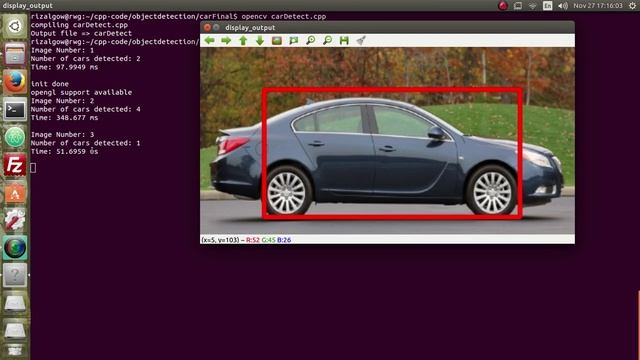The width and height of the screenshot is (640, 360).
Task: Open the clock showing Nov 27 17:16:03
Action: click(598, 6)
